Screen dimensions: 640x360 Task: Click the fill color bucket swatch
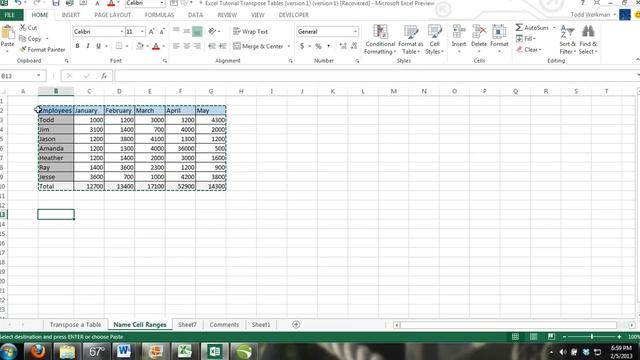pyautogui.click(x=140, y=46)
